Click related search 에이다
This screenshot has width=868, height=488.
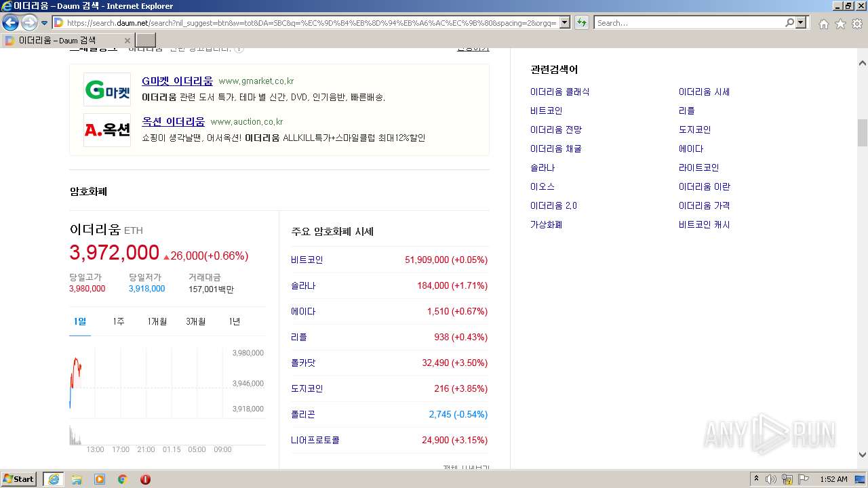tap(691, 148)
